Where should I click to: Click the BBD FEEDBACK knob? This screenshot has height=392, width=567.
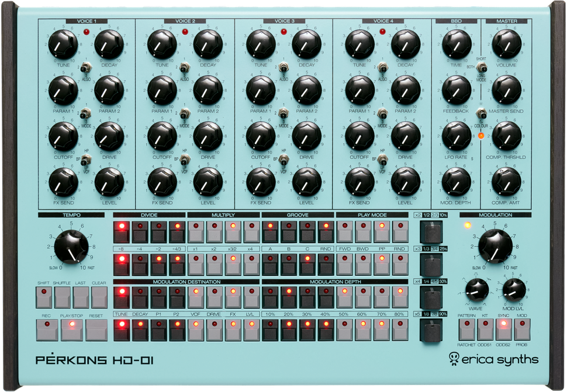456,90
